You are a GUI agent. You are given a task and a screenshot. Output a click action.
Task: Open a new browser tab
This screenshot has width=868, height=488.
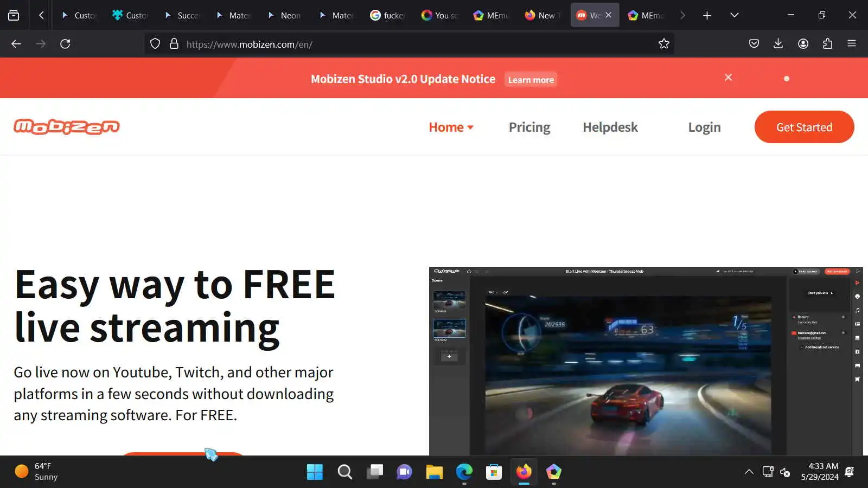pos(707,15)
